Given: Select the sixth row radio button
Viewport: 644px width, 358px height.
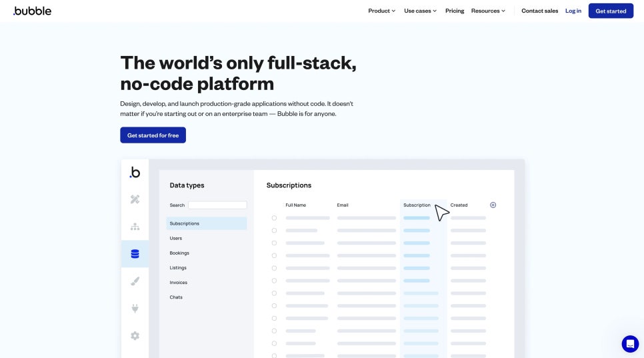Looking at the screenshot, I should pyautogui.click(x=274, y=281).
